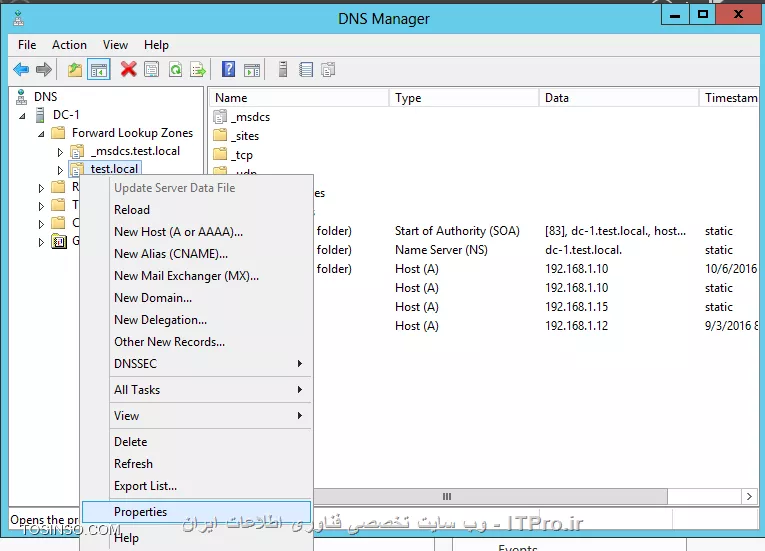Screen dimensions: 765x551
Task: Open Help via the blue question-mark icon
Action: pos(228,69)
